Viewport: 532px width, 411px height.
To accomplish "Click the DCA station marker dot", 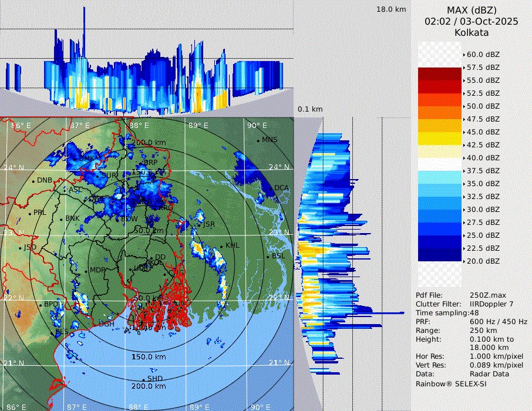I will 271,188.
